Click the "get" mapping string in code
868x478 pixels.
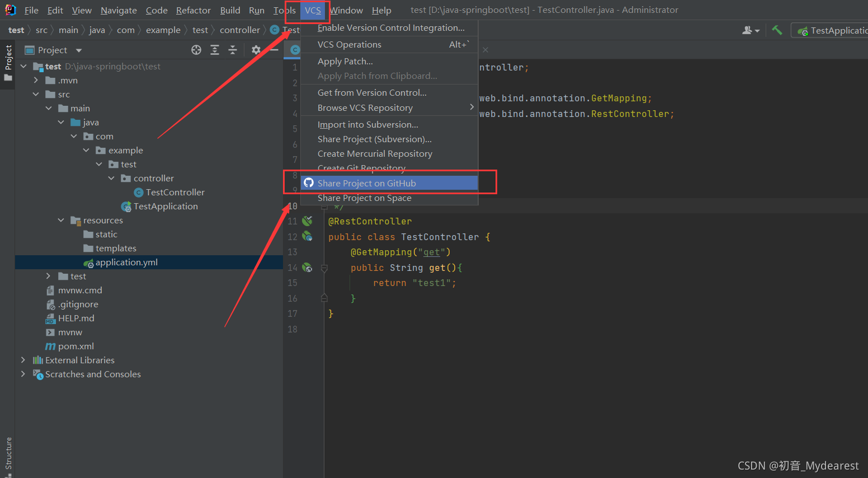pyautogui.click(x=432, y=252)
